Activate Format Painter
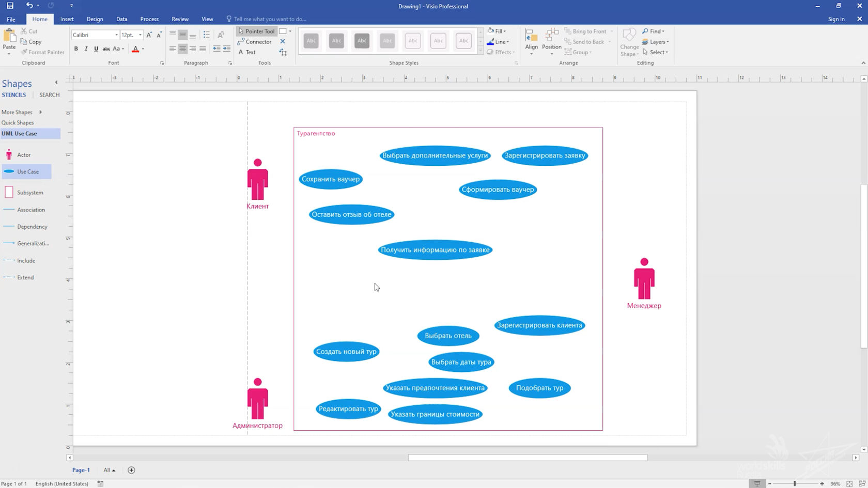The width and height of the screenshot is (868, 488). pos(42,52)
